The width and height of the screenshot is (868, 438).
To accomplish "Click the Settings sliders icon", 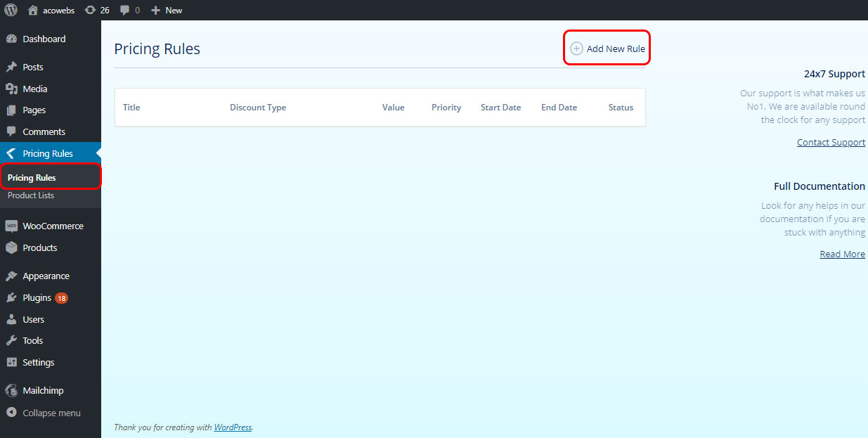I will pos(11,362).
